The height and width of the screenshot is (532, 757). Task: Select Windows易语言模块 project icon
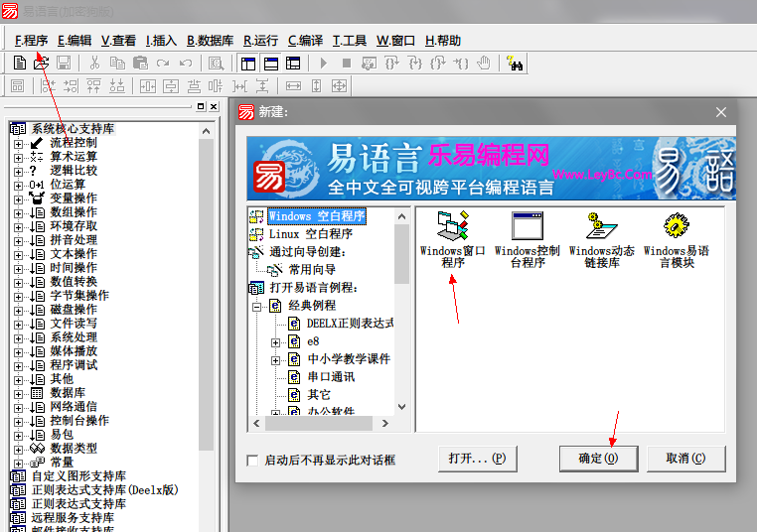tap(677, 240)
